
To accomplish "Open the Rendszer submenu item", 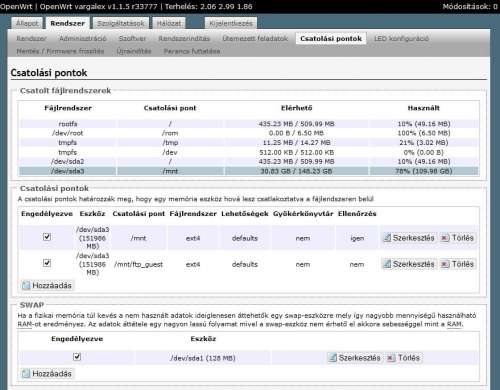I will click(32, 38).
